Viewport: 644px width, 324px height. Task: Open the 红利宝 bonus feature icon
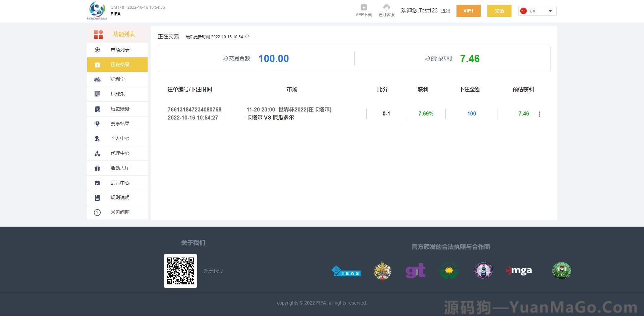[x=97, y=79]
